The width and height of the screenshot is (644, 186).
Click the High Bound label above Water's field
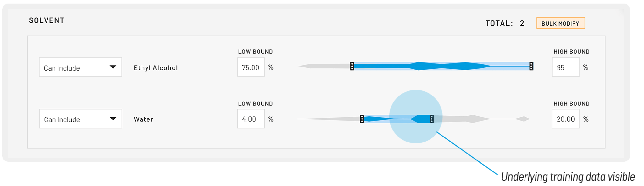[571, 104]
